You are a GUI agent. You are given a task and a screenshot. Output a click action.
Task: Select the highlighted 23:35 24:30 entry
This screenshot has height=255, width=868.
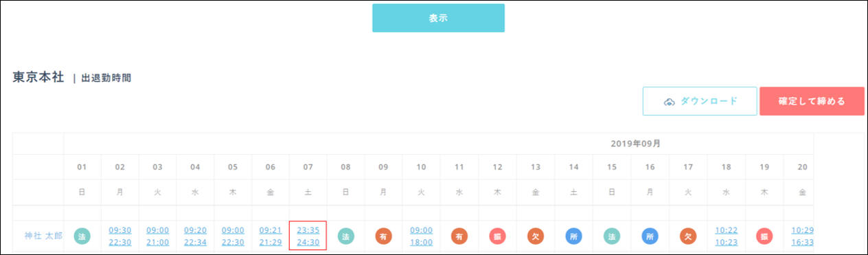pyautogui.click(x=308, y=236)
